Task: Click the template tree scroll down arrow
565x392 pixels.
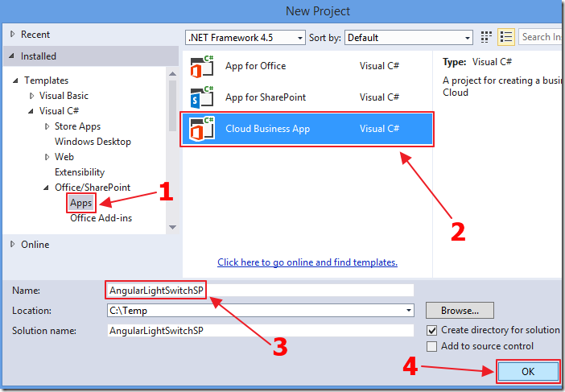Action: pyautogui.click(x=172, y=227)
